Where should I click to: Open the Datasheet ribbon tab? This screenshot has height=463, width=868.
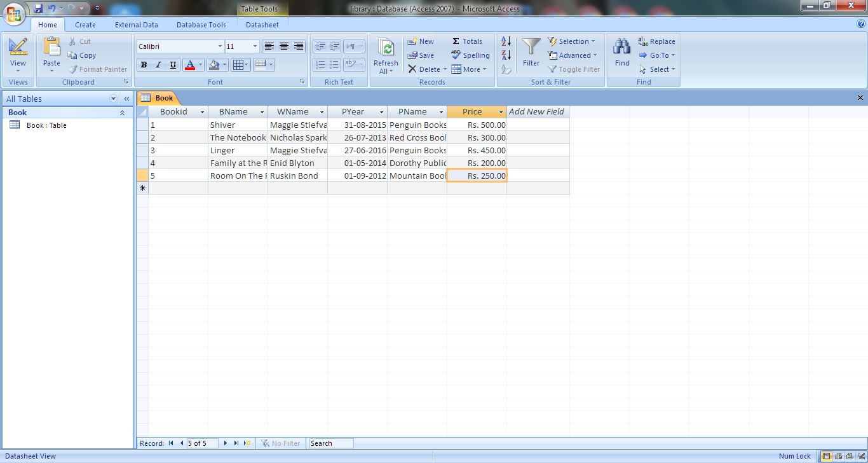pyautogui.click(x=262, y=25)
